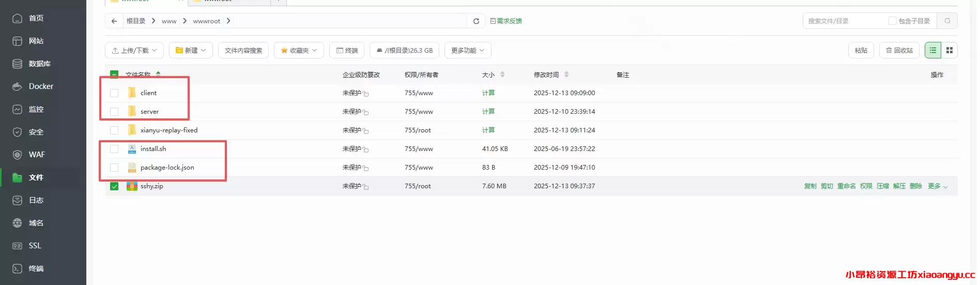Screen dimensions: 980x285
Task: Sort by 大小 column arrows
Action: [x=502, y=74]
